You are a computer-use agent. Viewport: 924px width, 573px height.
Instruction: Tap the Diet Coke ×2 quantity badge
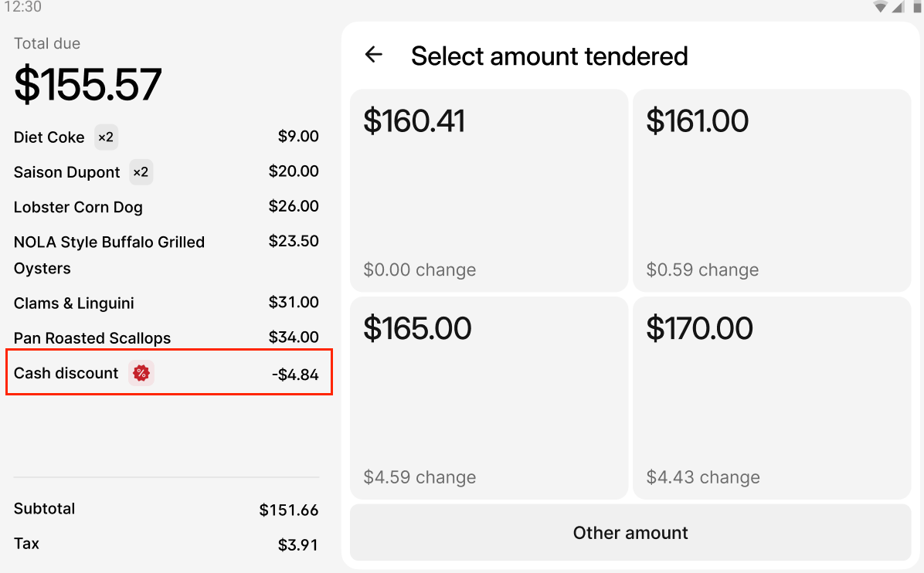click(106, 137)
